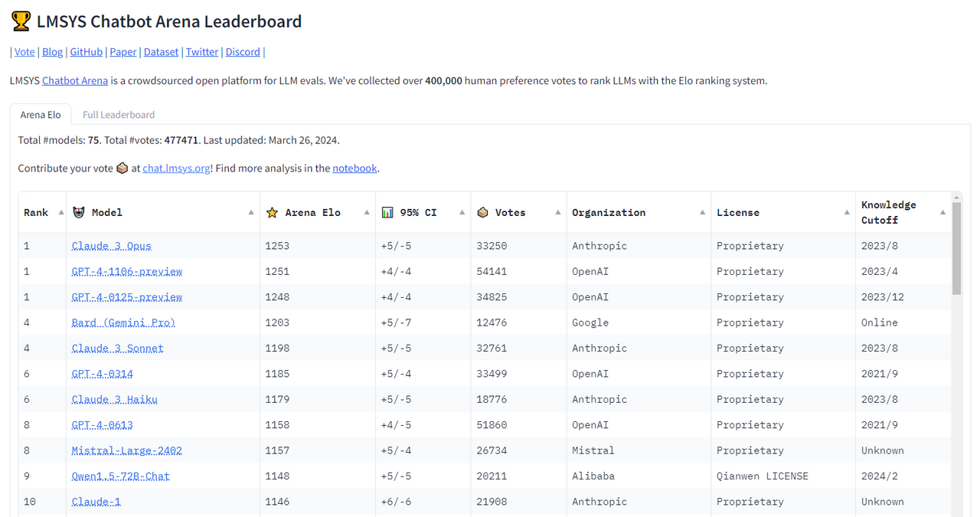Open the GPT-4-0613 model link
Viewport: 980px width, 517px height.
pos(103,424)
